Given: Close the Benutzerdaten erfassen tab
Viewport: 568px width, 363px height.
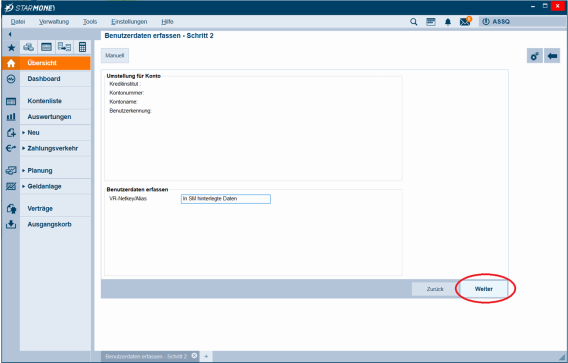Looking at the screenshot, I should 195,356.
